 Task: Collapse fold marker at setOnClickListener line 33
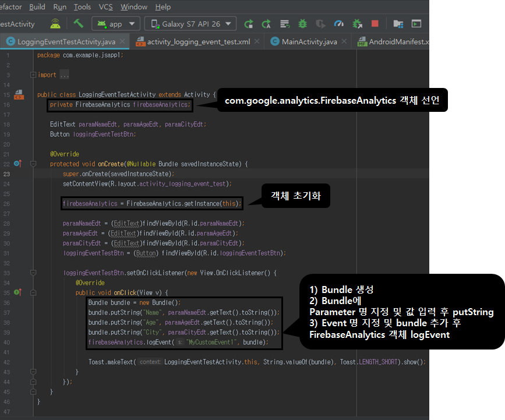[33, 273]
